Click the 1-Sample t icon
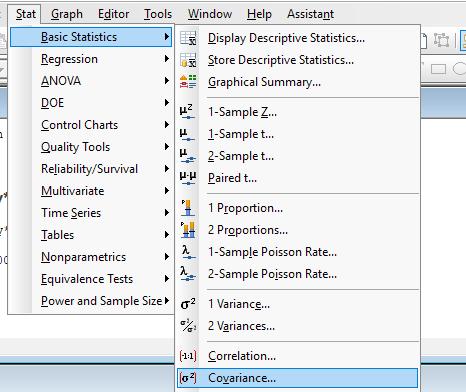The width and height of the screenshot is (466, 392). [187, 134]
